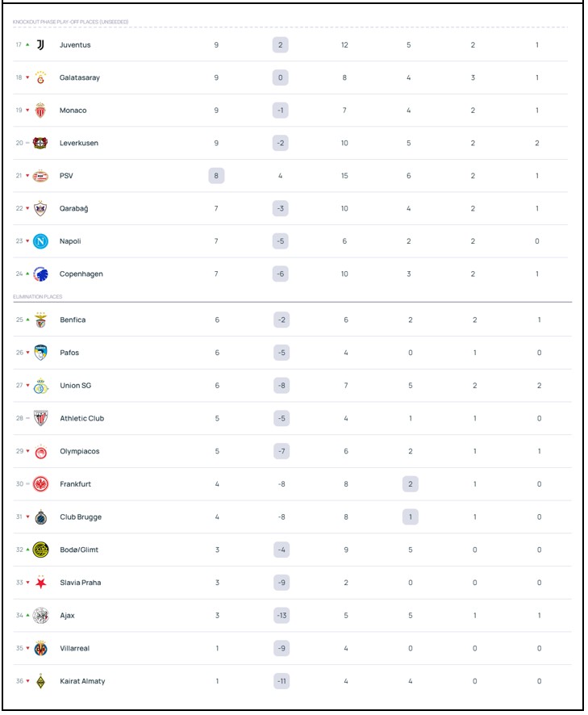The image size is (588, 715).
Task: Click PSV highlighted points value 8
Action: point(216,176)
